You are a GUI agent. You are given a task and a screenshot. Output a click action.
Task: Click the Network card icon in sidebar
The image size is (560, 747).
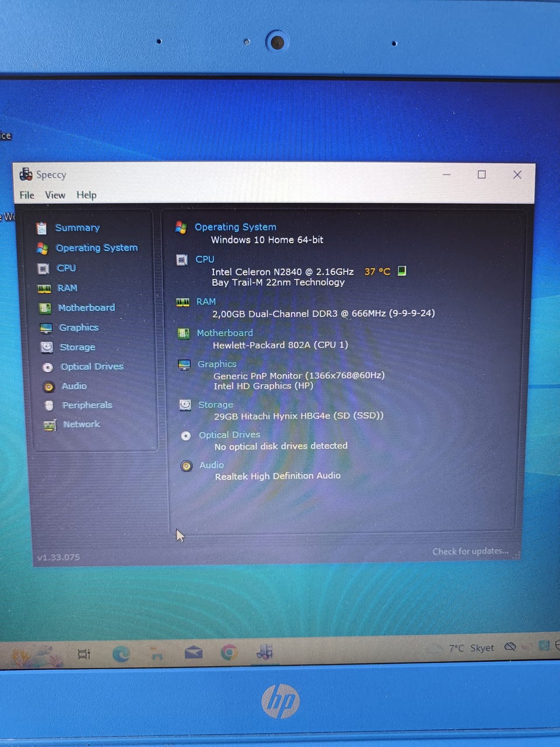(x=50, y=425)
